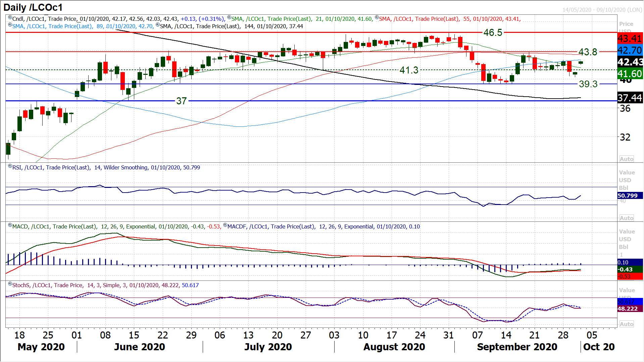Click Auto scale in the RSI panel
Image resolution: width=644 pixels, height=362 pixels.
(627, 218)
